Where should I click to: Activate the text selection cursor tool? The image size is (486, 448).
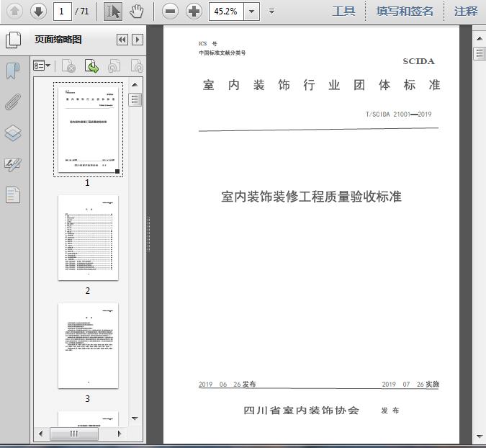113,12
